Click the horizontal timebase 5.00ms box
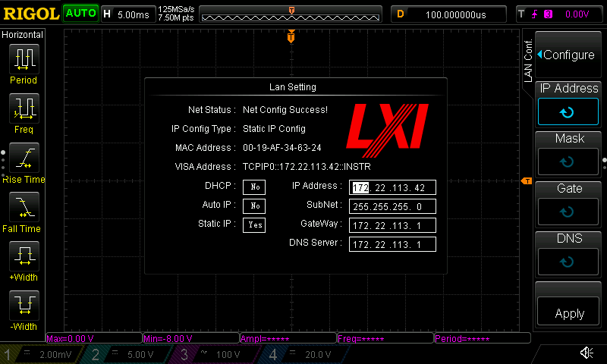The width and height of the screenshot is (607, 364). click(x=127, y=14)
